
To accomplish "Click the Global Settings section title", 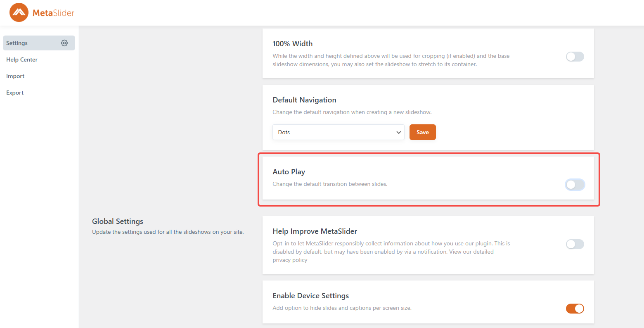I will 118,221.
